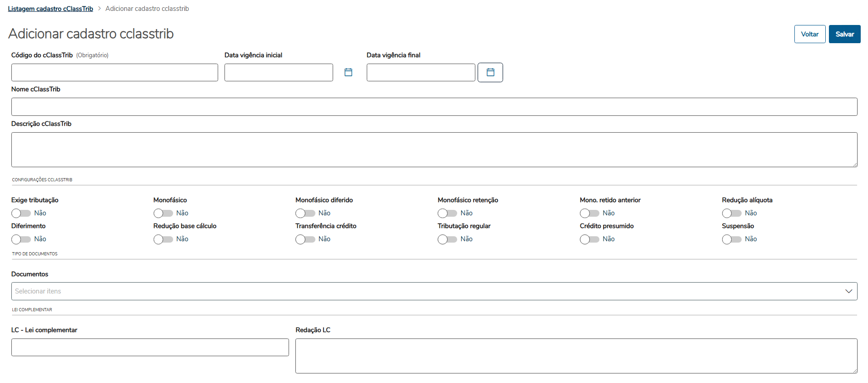Toggle Redução base cálculo switch
This screenshot has width=868, height=383.
(163, 239)
